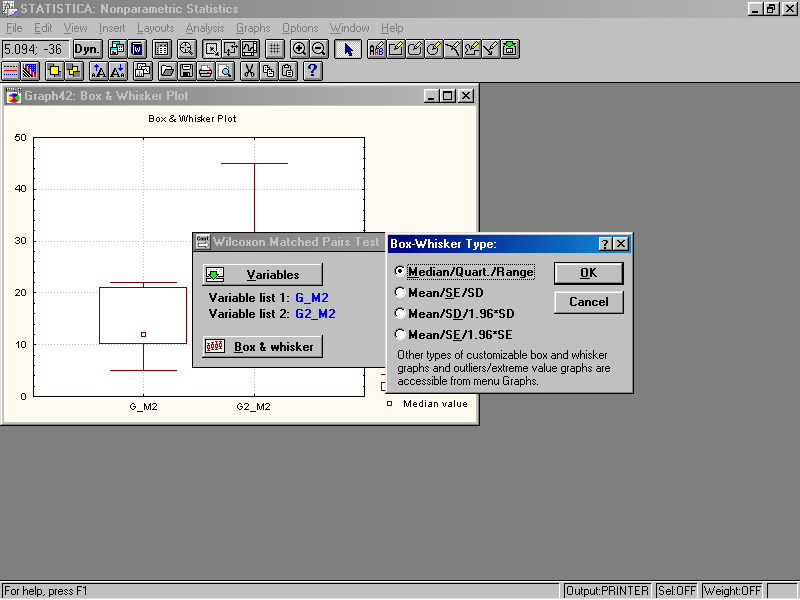Open the Options menu

pos(300,28)
